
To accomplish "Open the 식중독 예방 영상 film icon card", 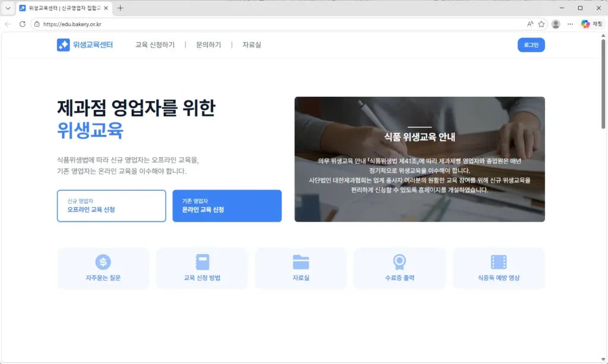I will pos(499,268).
